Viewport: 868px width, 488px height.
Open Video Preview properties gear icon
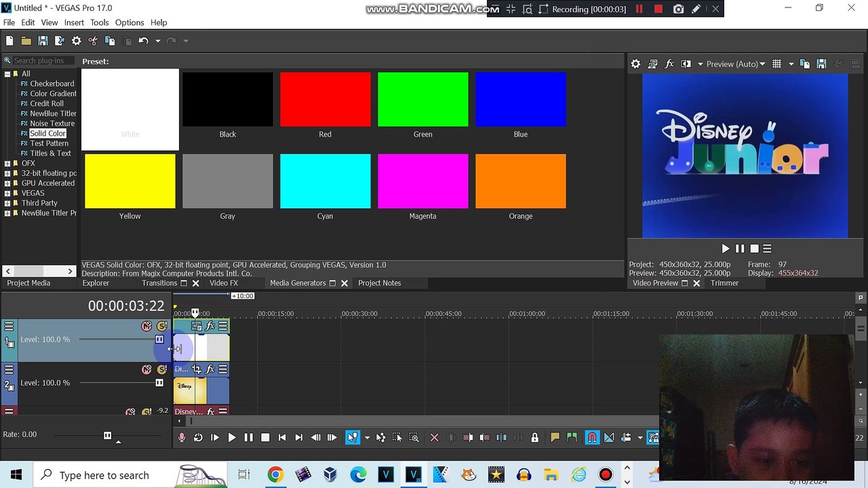[635, 64]
